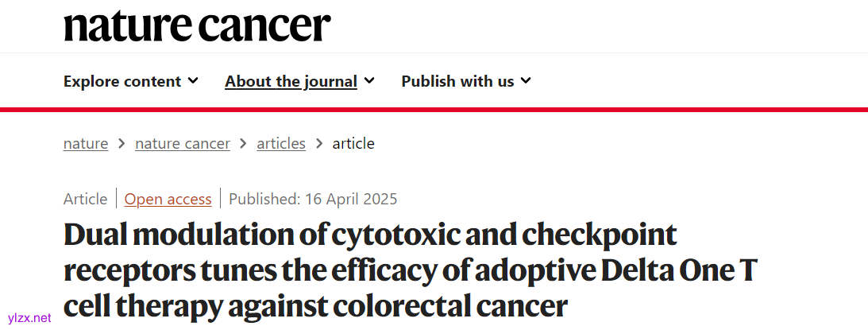This screenshot has width=868, height=330.
Task: Click the red divider line under navigation
Action: tap(434, 109)
